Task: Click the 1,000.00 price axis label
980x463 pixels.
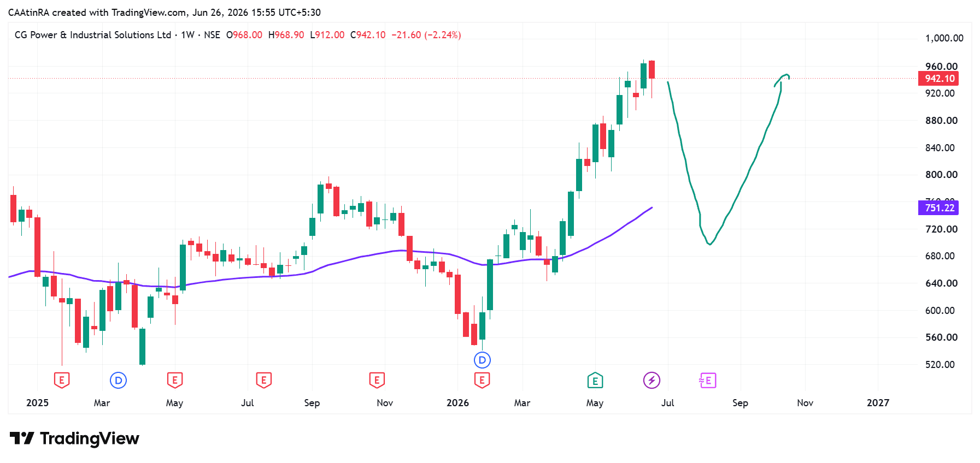Action: pyautogui.click(x=944, y=38)
